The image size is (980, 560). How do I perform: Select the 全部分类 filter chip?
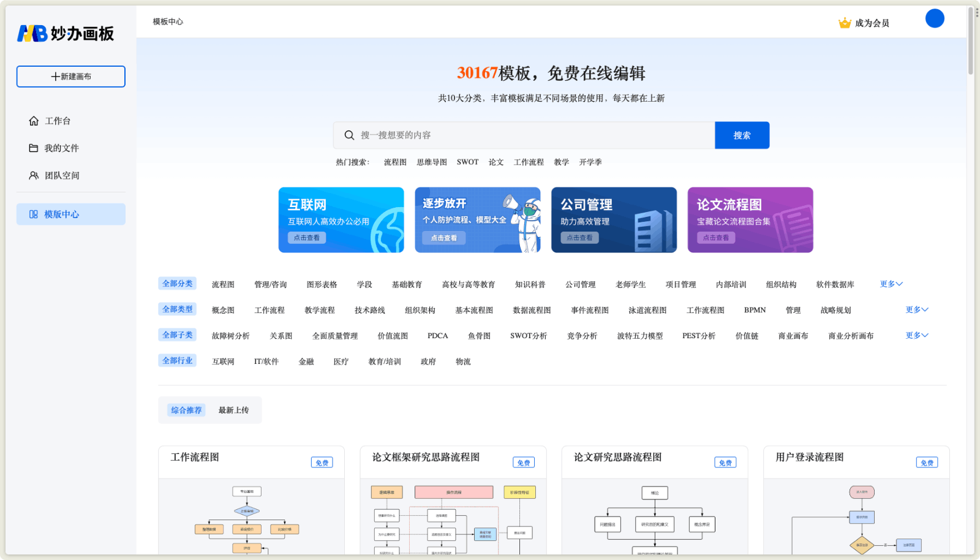(177, 284)
